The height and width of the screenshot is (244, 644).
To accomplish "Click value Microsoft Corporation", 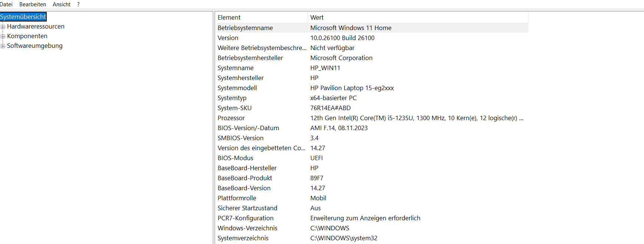I will pyautogui.click(x=341, y=58).
